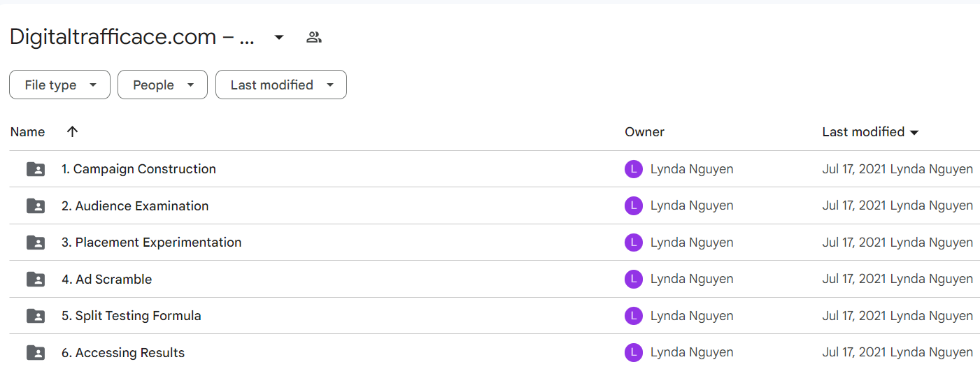This screenshot has height=369, width=980.
Task: Select the 6. Accessing Results folder name
Action: (123, 353)
